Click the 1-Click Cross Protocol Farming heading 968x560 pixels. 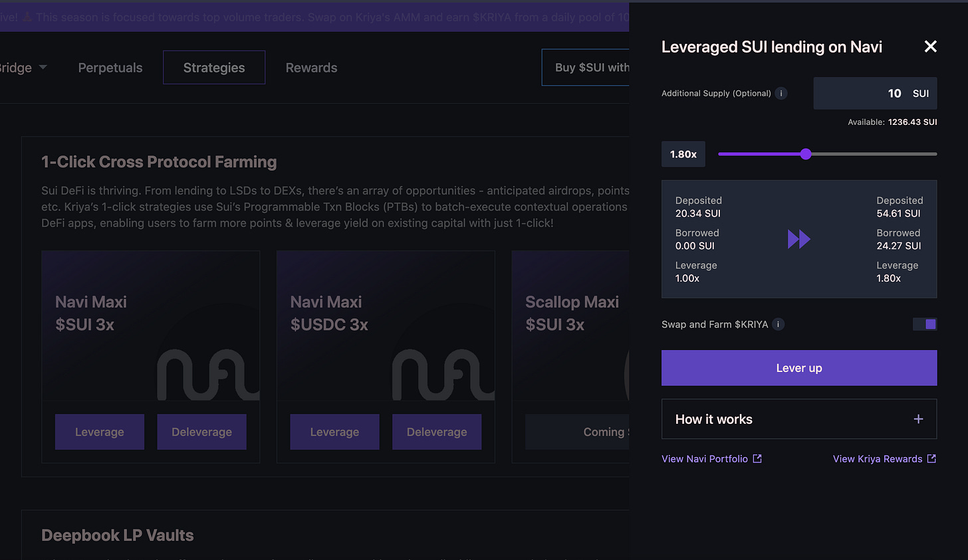tap(159, 162)
